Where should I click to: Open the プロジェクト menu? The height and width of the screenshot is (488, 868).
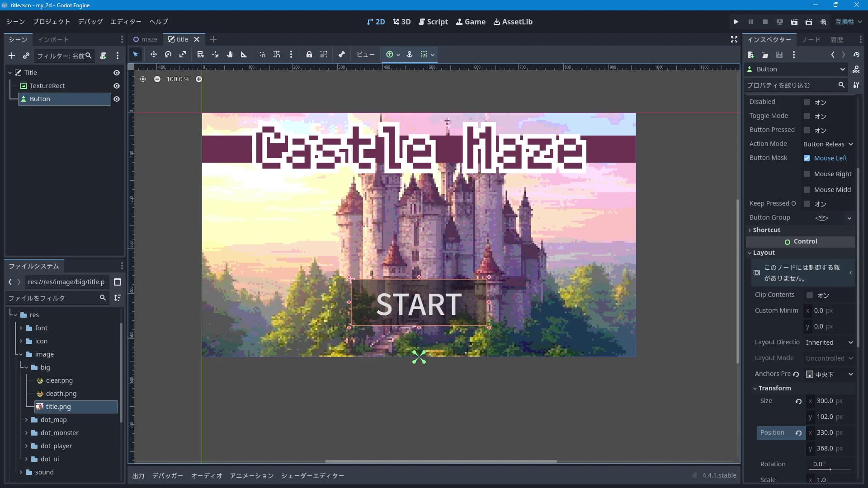(52, 22)
